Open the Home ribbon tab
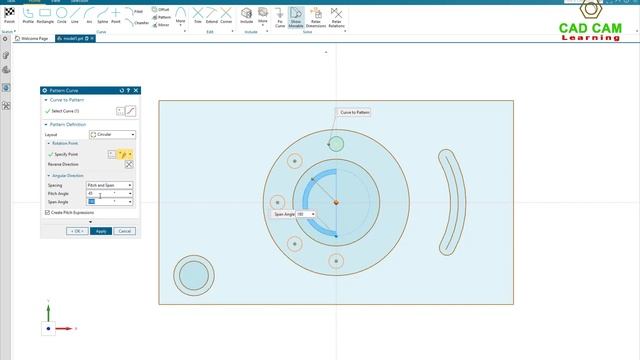Screen dimensions: 640x360 point(35,1)
